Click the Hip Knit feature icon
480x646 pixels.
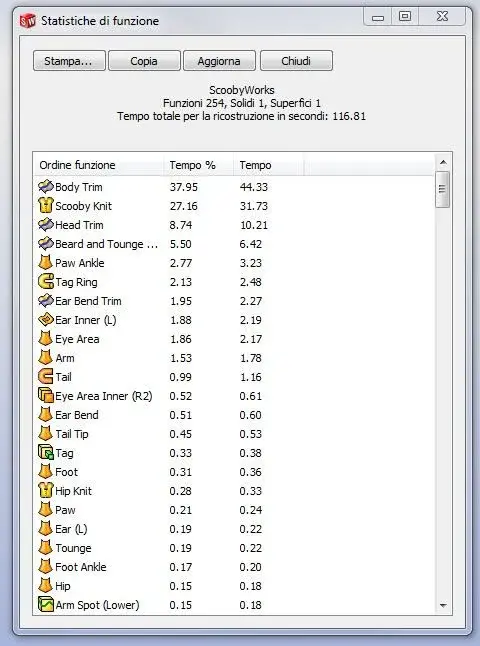pyautogui.click(x=46, y=490)
